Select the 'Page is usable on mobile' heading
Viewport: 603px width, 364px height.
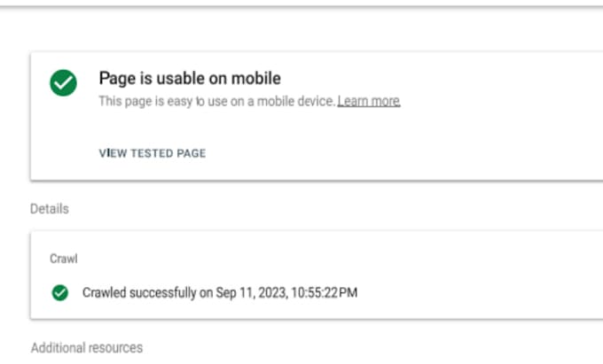click(x=190, y=78)
